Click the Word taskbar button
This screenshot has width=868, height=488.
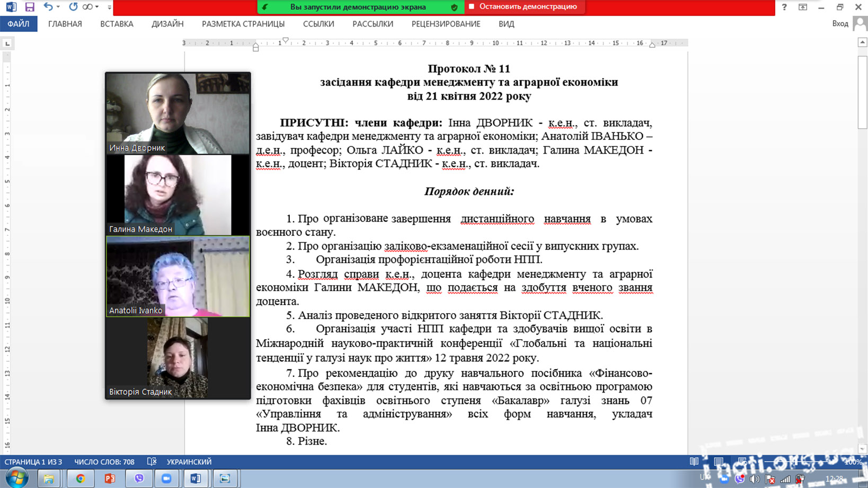coord(196,478)
